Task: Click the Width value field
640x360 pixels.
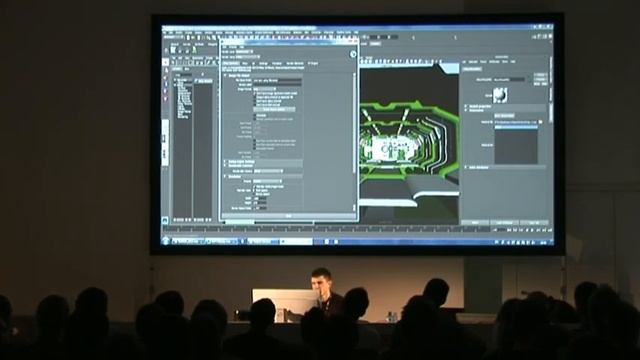Action: 260,199
